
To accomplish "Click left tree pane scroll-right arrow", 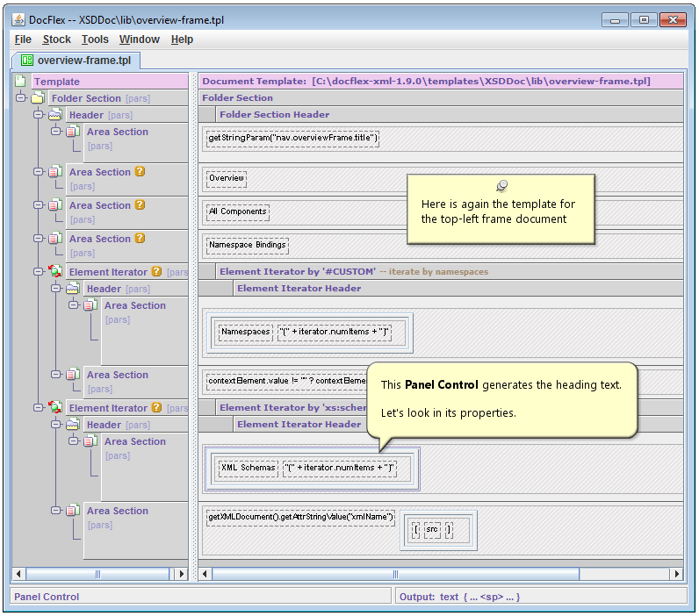I will [182, 574].
